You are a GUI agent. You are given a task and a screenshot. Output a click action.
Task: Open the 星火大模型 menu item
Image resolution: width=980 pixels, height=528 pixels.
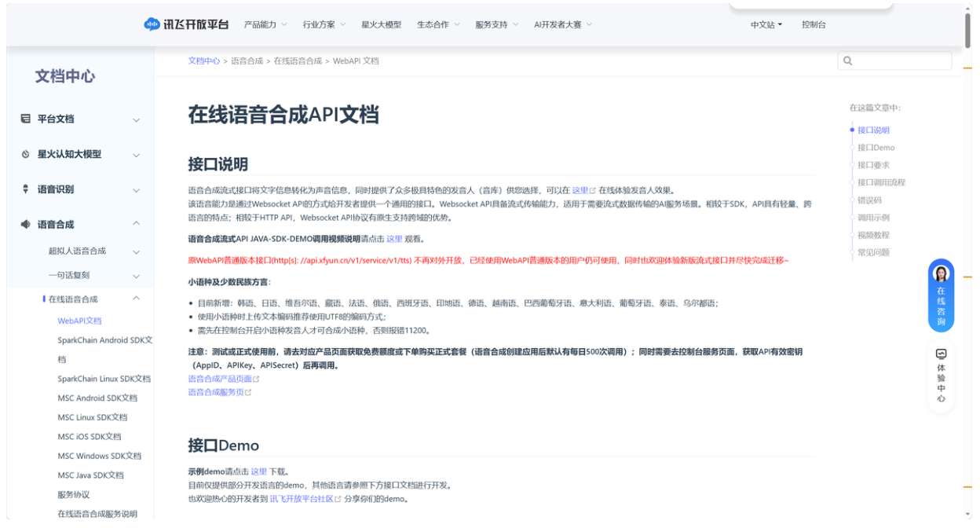point(381,24)
